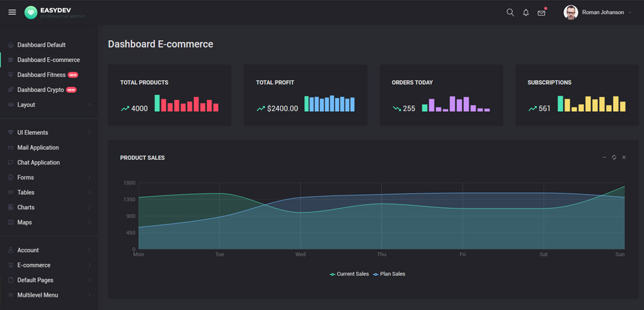The width and height of the screenshot is (644, 310).
Task: Close the Product Sales panel
Action: 624,157
